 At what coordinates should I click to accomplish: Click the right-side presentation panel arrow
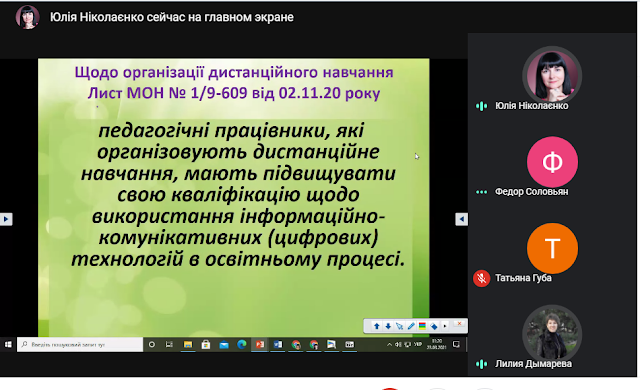click(x=462, y=219)
